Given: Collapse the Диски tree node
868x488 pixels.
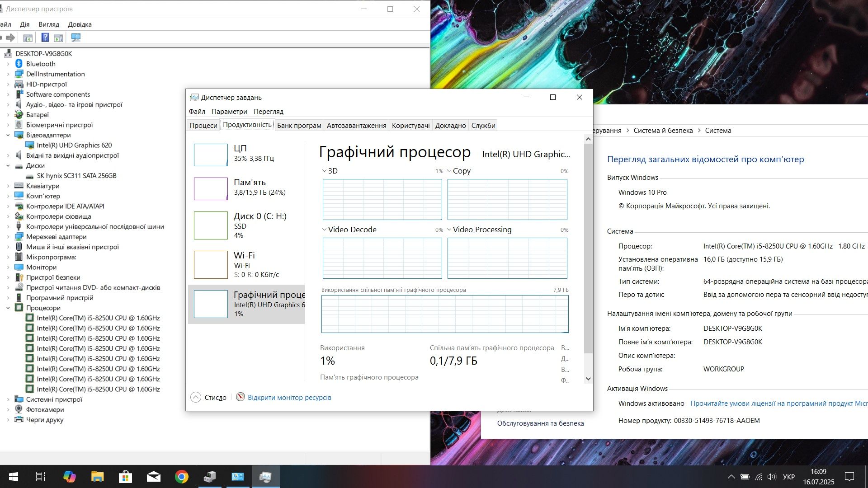Looking at the screenshot, I should 8,166.
